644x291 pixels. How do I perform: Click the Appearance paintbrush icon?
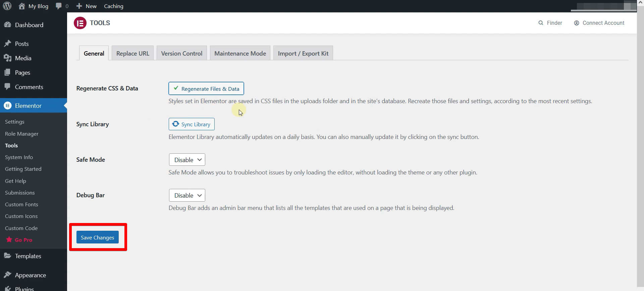click(7, 275)
